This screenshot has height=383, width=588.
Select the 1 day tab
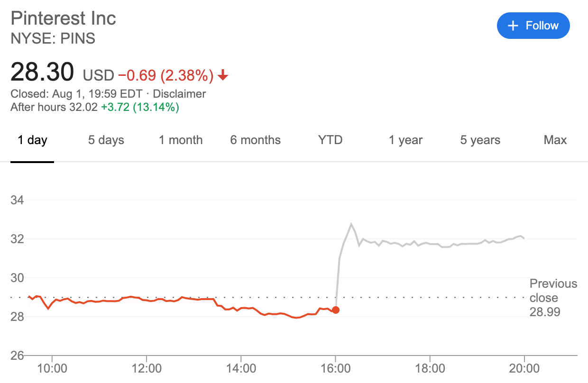(x=32, y=140)
